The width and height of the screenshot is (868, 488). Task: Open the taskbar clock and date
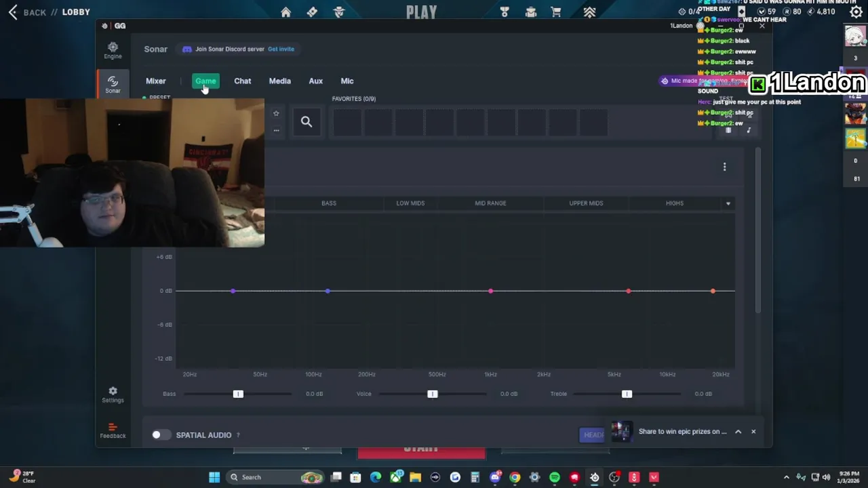pos(850,477)
